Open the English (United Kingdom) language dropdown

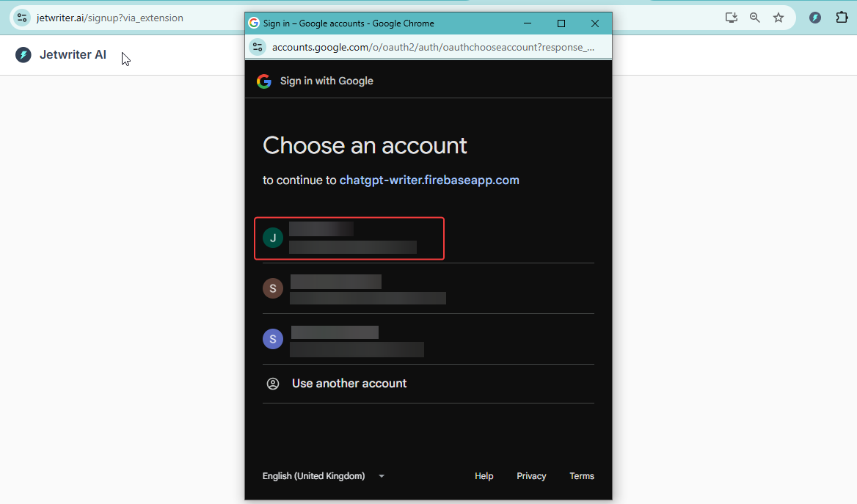coord(324,476)
